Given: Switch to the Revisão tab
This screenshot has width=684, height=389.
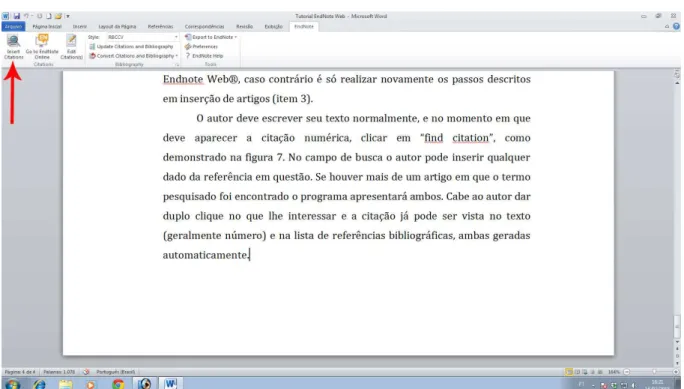Looking at the screenshot, I should pos(244,27).
